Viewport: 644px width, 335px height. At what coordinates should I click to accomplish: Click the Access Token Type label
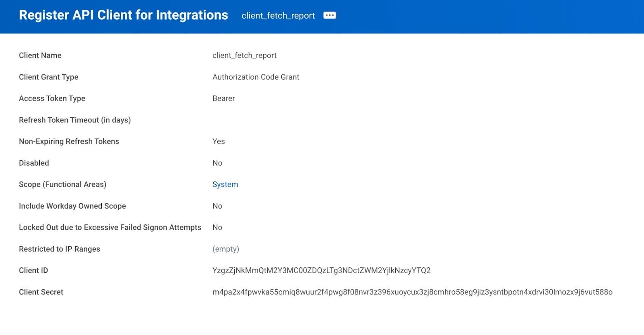click(52, 99)
